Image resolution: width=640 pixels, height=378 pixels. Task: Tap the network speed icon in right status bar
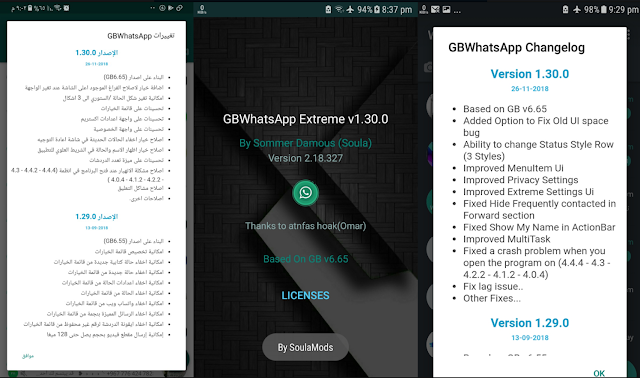click(x=424, y=9)
